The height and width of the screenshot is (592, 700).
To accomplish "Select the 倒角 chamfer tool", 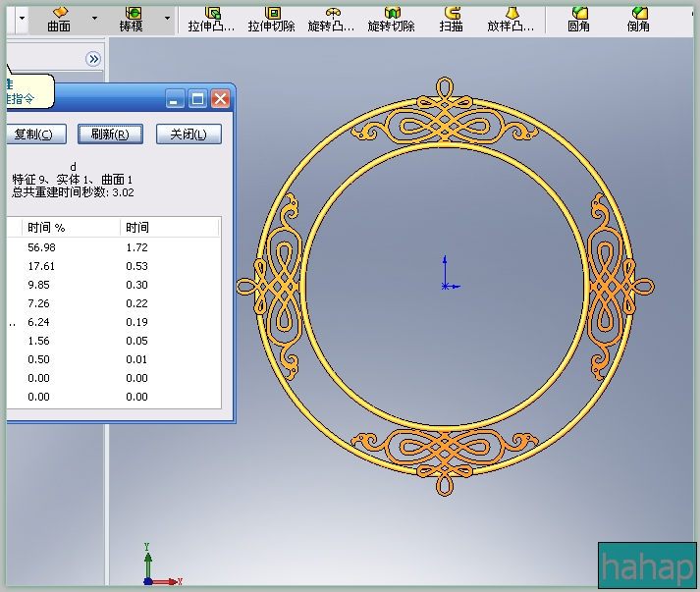I will (x=638, y=20).
